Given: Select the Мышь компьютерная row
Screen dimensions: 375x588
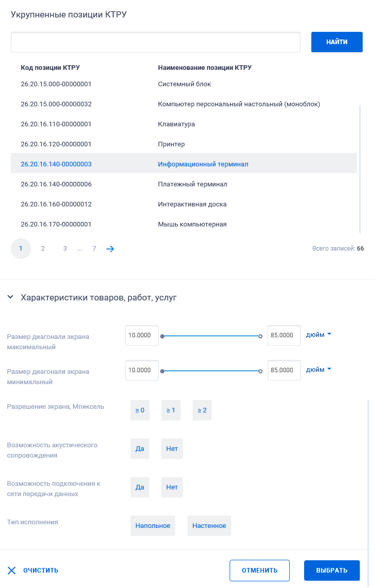Looking at the screenshot, I should coord(184,224).
